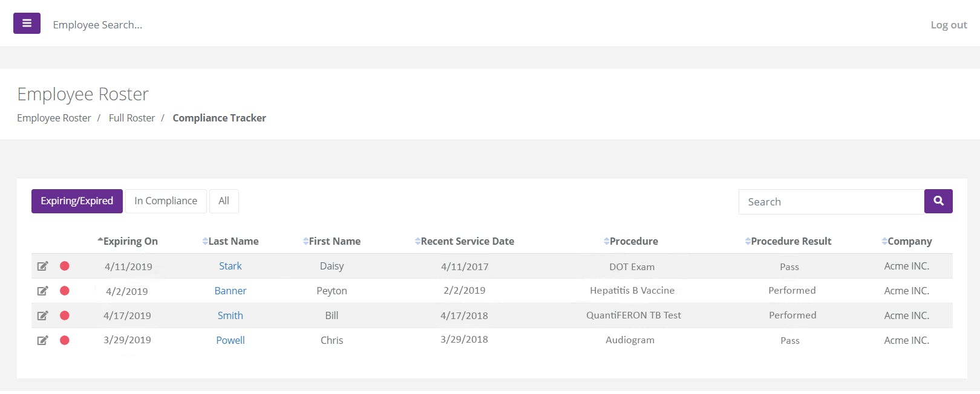Go to Full Roster breadcrumb
The image size is (980, 394).
132,118
